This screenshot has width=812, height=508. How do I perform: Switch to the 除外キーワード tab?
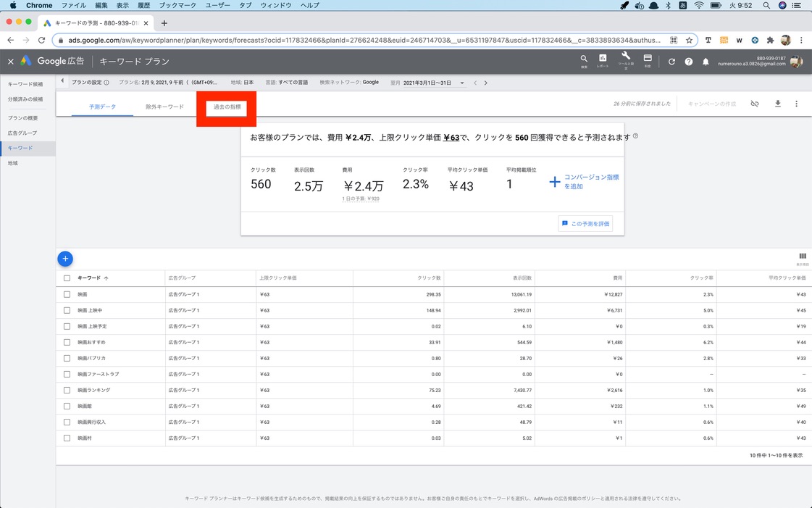coord(164,107)
